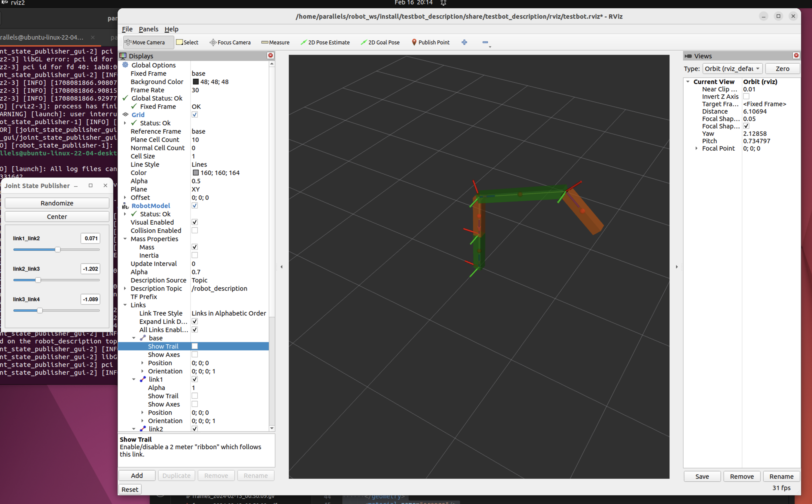Open the view Type dropdown

[x=732, y=69]
